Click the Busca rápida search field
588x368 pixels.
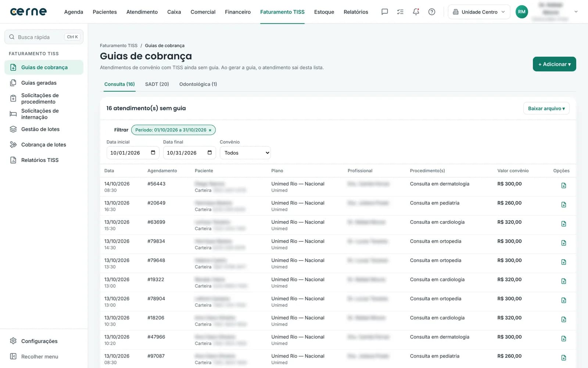44,37
